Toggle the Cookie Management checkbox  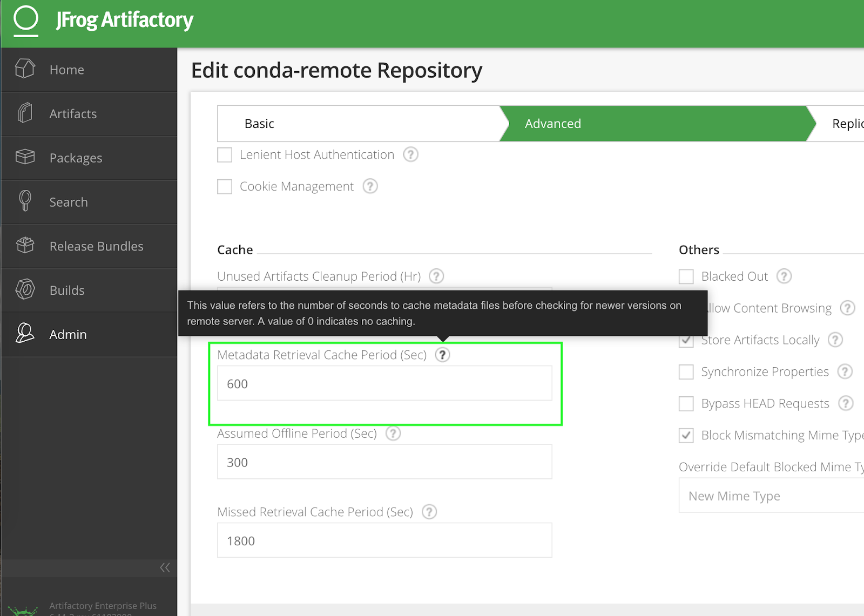(225, 187)
